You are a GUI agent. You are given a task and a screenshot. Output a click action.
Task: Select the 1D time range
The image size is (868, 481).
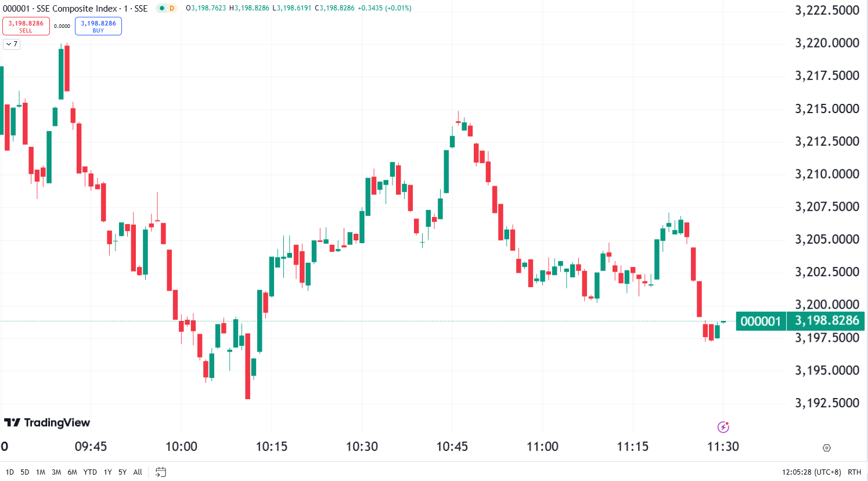tap(10, 472)
